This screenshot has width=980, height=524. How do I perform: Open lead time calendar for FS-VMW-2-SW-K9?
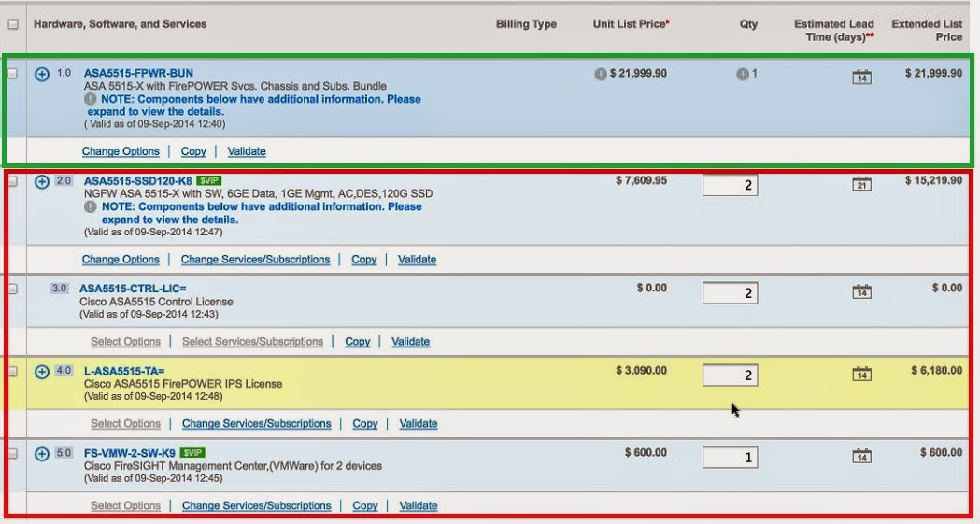coord(862,456)
